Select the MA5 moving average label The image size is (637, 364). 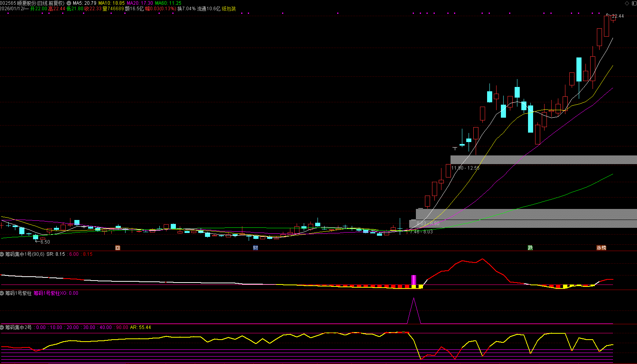pyautogui.click(x=84, y=3)
